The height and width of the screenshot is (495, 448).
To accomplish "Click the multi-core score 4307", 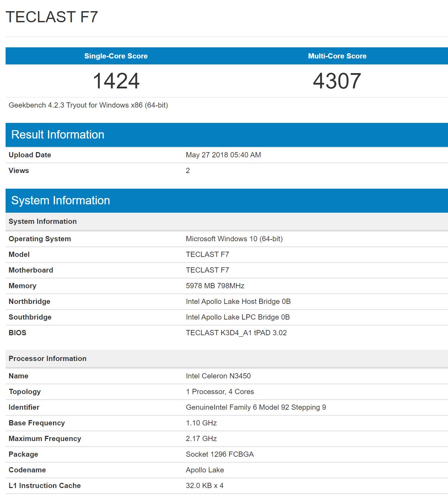I will click(x=337, y=81).
